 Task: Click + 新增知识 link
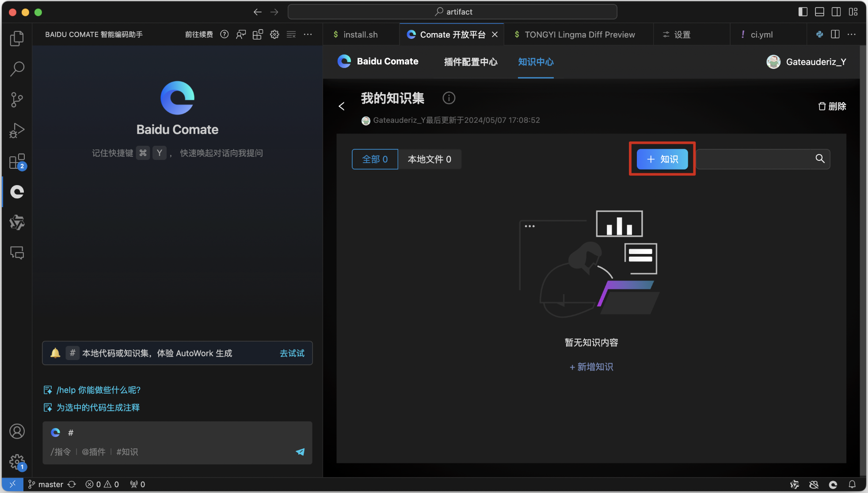tap(591, 367)
